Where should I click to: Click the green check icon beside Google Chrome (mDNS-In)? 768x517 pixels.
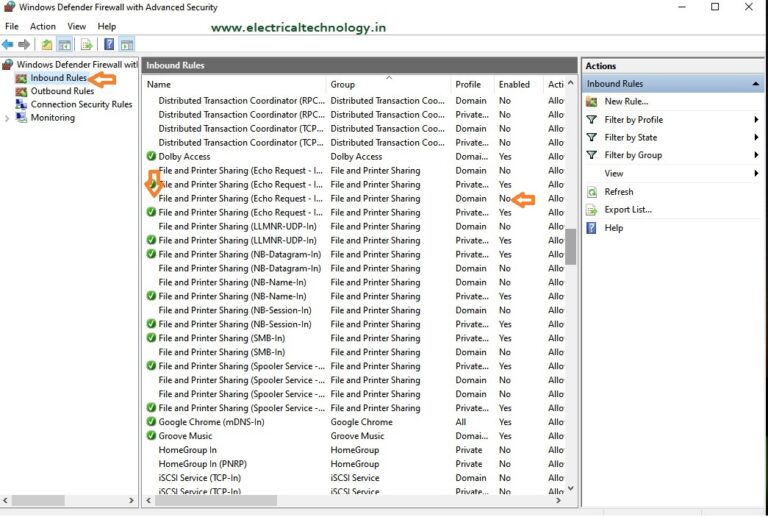pos(151,422)
